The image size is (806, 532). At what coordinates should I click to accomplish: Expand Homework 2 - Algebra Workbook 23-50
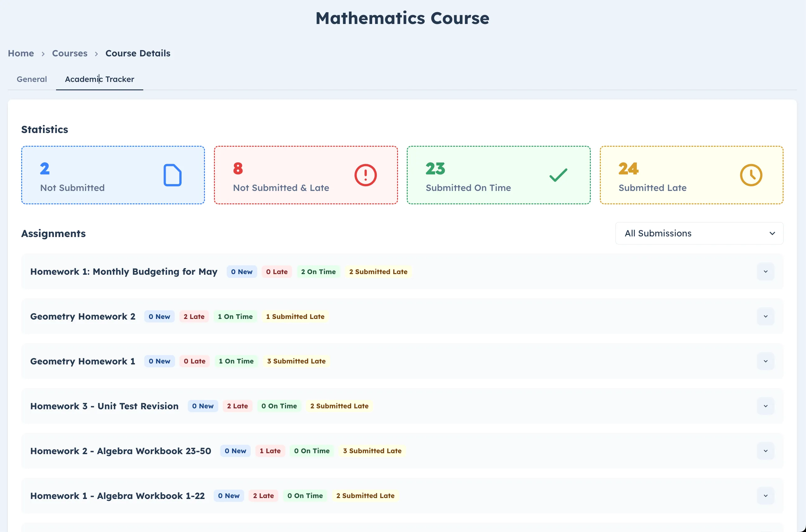tap(765, 451)
